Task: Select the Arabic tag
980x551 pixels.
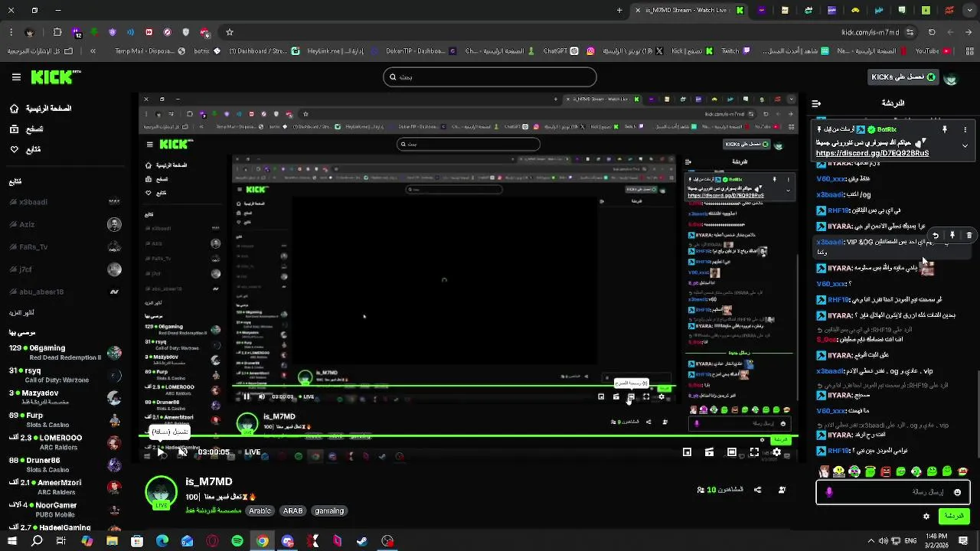Action: coord(260,510)
